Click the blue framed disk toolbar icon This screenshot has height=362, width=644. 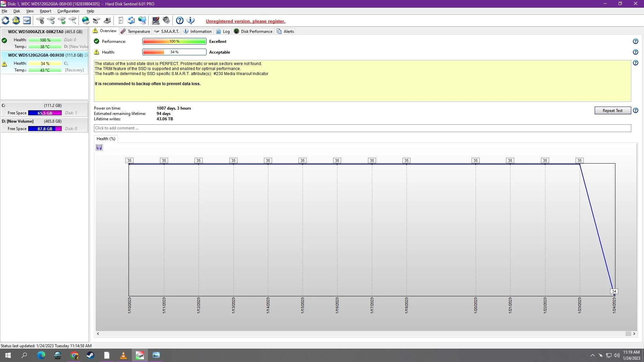(x=27, y=21)
